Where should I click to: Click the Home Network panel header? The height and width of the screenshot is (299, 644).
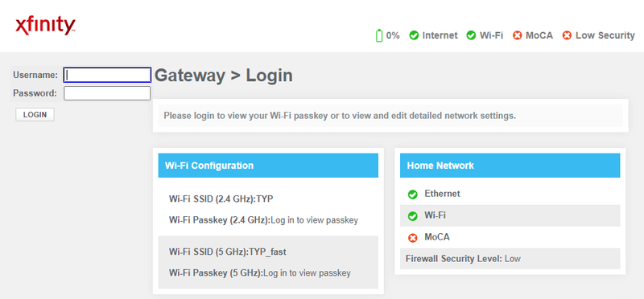coord(510,166)
